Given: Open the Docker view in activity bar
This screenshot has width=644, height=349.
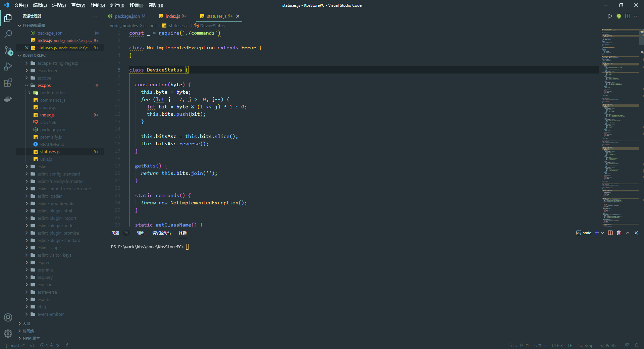Looking at the screenshot, I should coord(8,99).
